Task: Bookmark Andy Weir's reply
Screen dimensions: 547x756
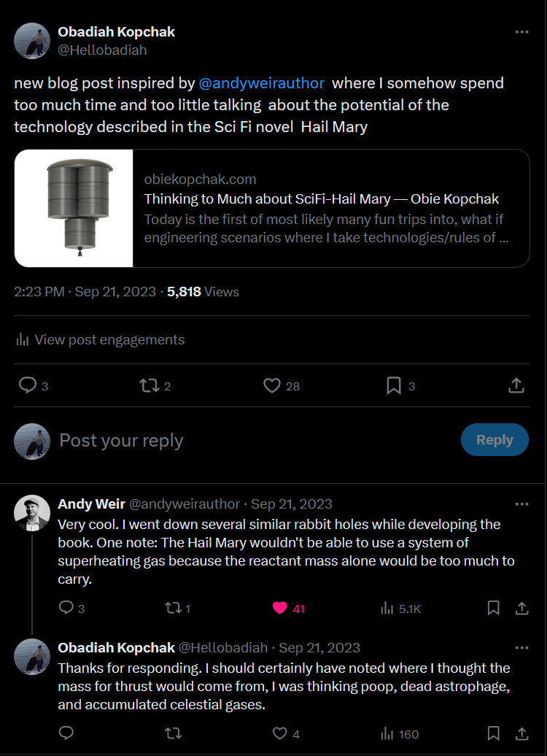Action: click(x=494, y=608)
